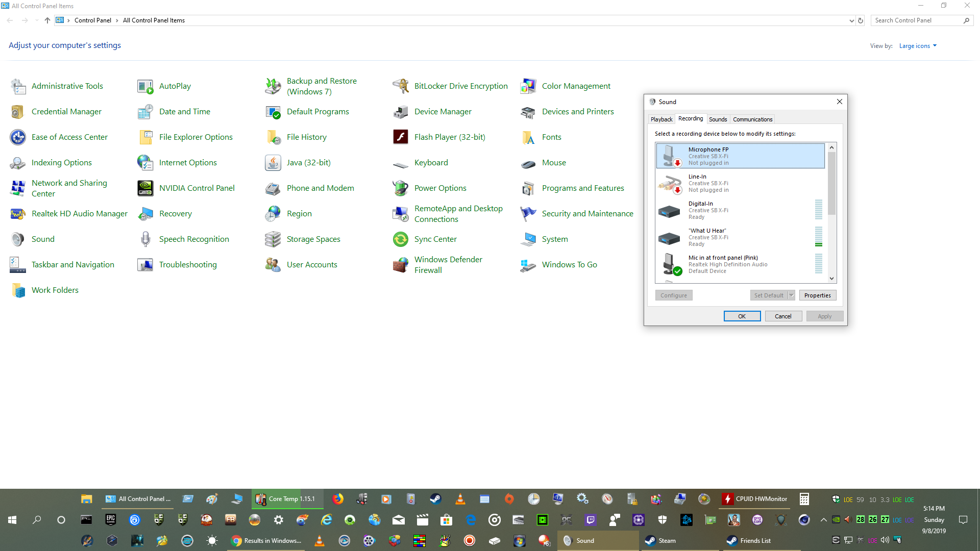This screenshot has width=980, height=551.
Task: Open the Action Center notifications icon
Action: point(963,520)
